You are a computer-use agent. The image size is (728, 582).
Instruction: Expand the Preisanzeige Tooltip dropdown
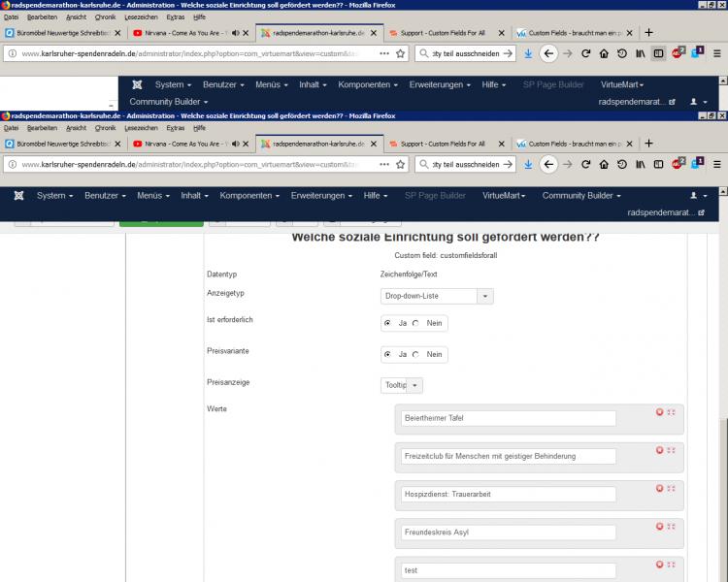(402, 385)
